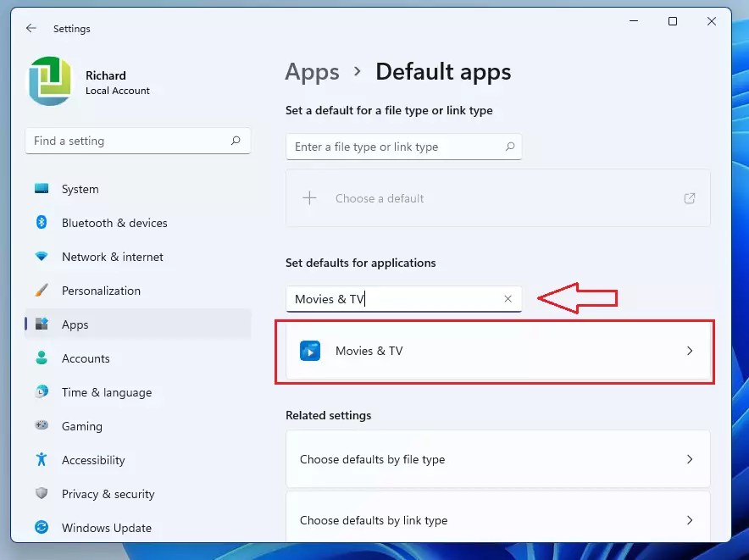Viewport: 749px width, 560px height.
Task: Click the search icon in file type field
Action: tap(510, 147)
